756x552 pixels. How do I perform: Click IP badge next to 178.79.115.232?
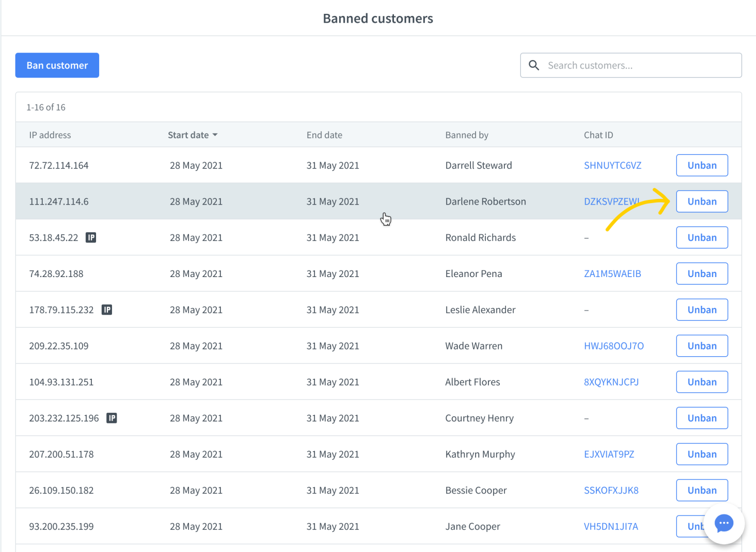(x=107, y=310)
